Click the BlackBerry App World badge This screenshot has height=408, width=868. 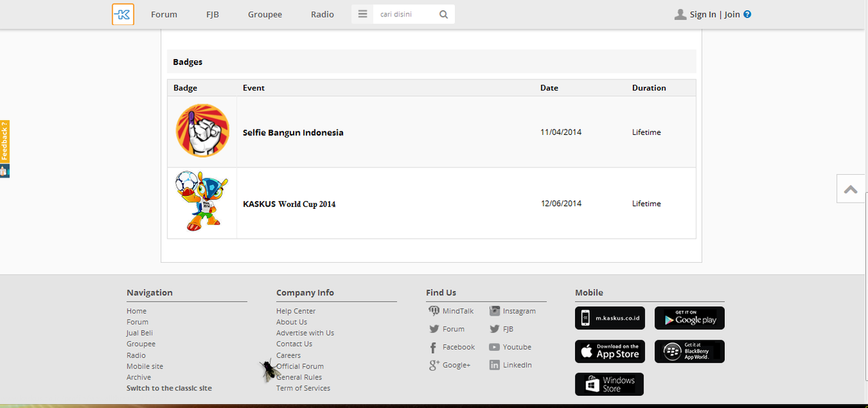(x=690, y=351)
